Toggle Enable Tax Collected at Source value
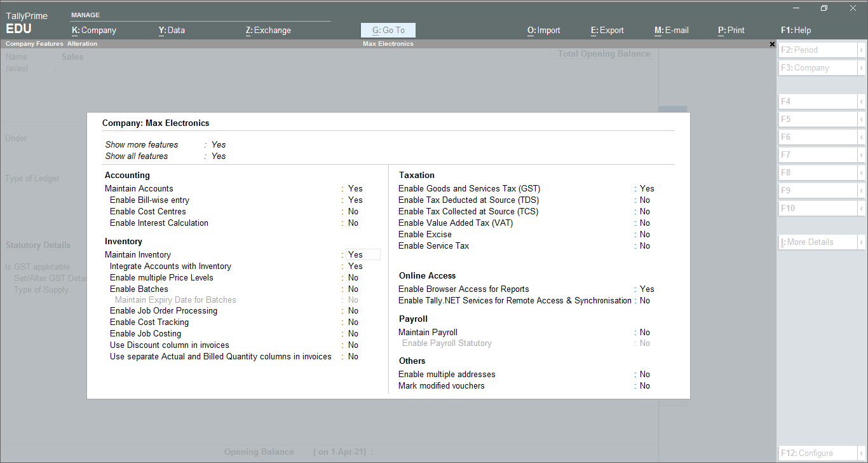The image size is (868, 463). click(645, 212)
